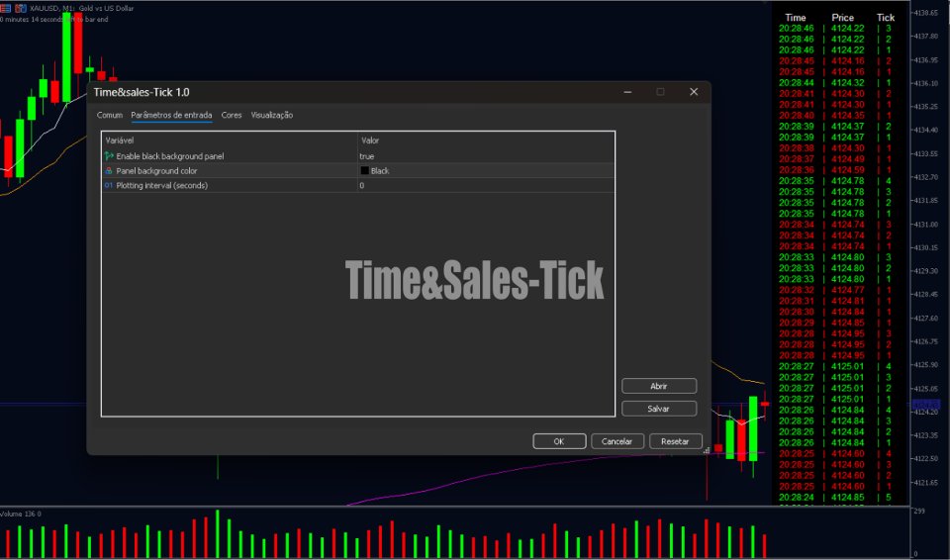
Task: Click the Time header in tick panel
Action: coord(796,18)
